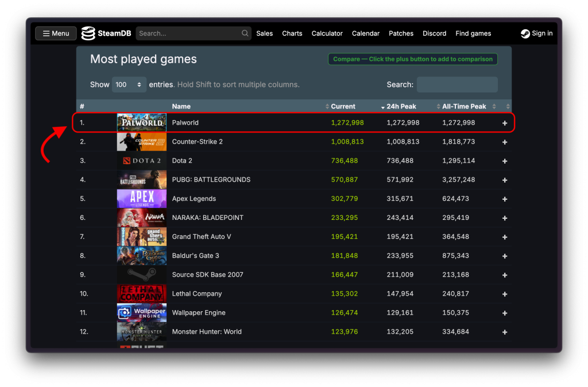Click Baldur's Gate 3 24h peak 233,955
The width and height of the screenshot is (588, 387).
400,256
